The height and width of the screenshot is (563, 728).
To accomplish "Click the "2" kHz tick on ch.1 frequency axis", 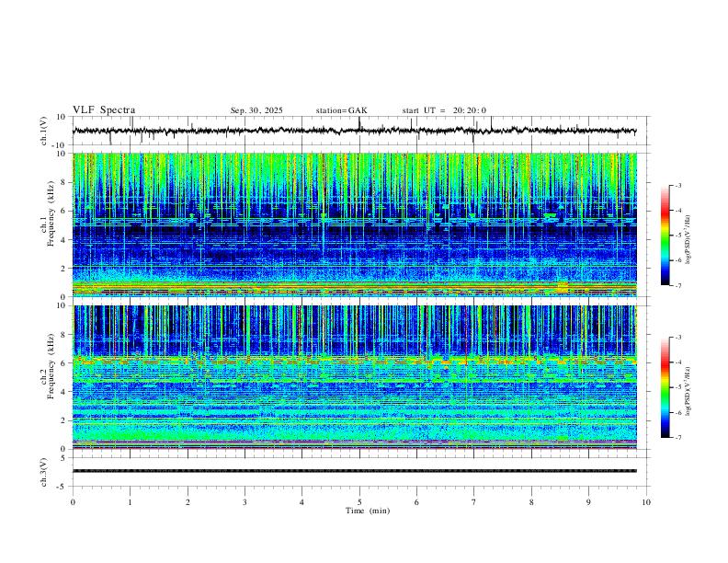I will pyautogui.click(x=64, y=269).
